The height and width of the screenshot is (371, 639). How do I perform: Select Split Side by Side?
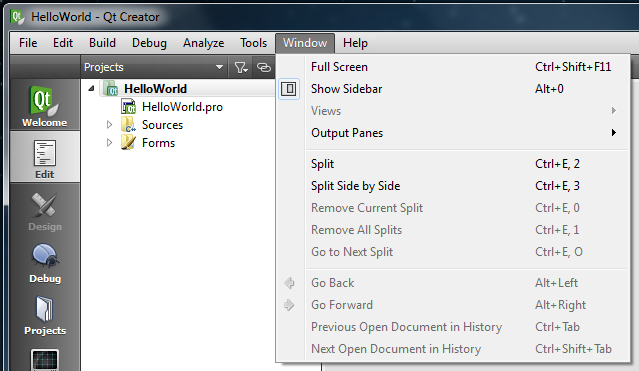click(453, 186)
